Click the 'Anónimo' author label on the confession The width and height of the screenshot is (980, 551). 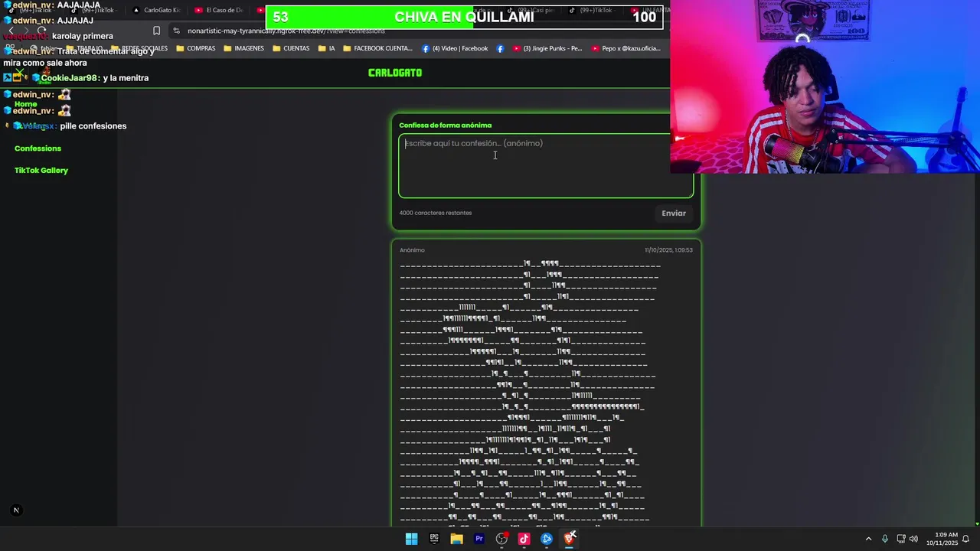(412, 250)
